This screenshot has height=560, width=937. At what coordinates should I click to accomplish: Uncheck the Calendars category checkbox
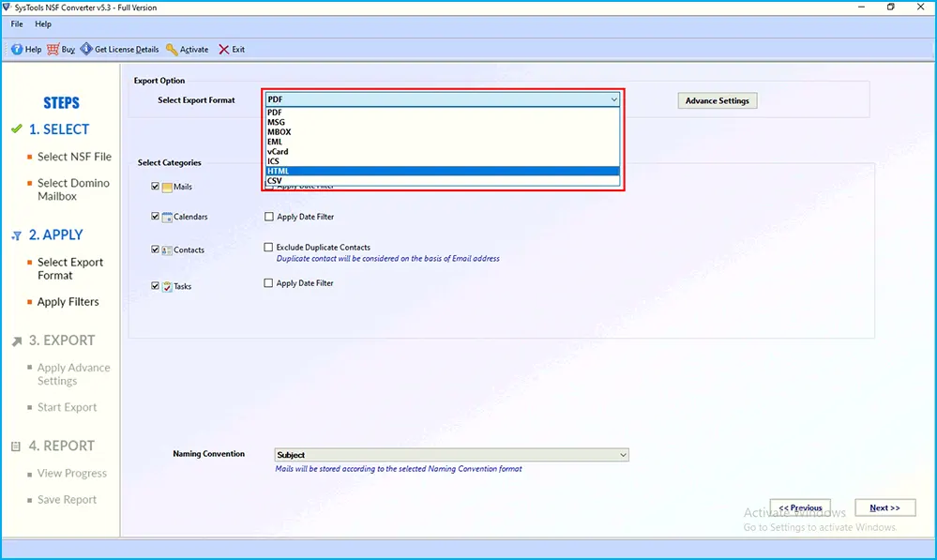pyautogui.click(x=156, y=217)
